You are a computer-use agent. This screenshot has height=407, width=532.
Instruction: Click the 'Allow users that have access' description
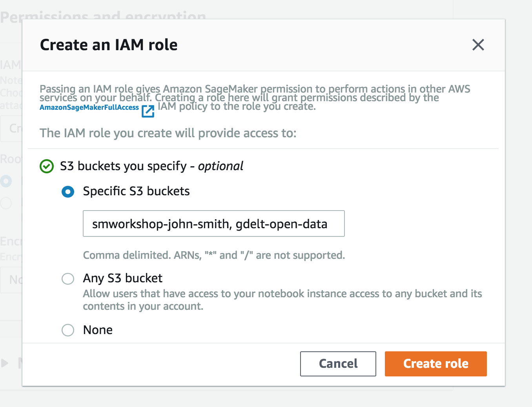pos(282,300)
